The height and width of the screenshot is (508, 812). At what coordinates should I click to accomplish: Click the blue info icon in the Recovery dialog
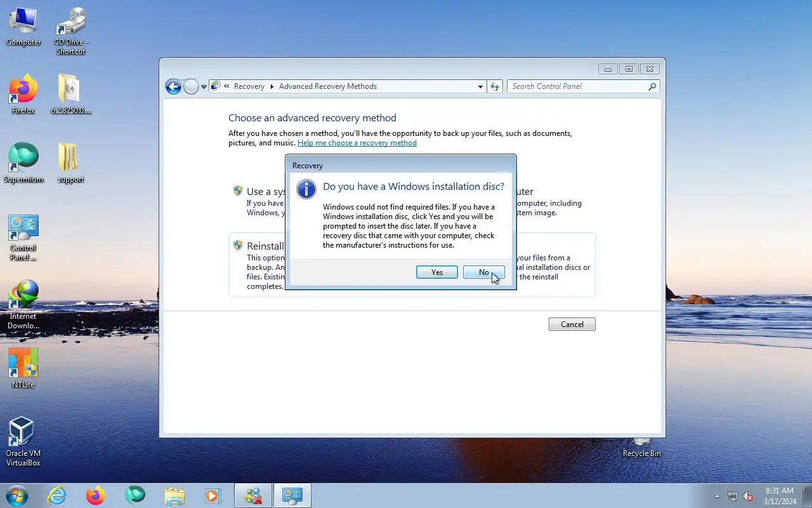(306, 189)
